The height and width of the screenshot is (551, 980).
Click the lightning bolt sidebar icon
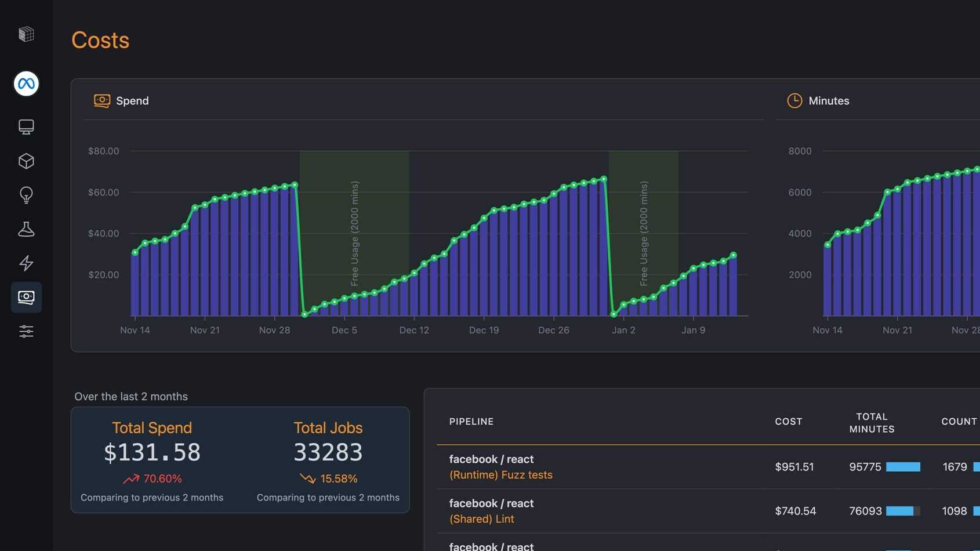tap(26, 263)
